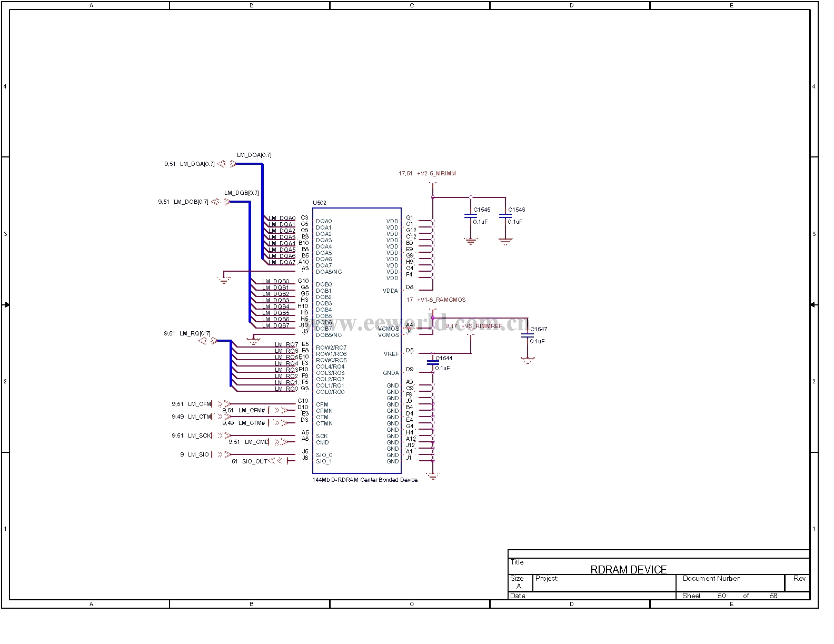
Task: Click ground symbol below C1546
Action: click(x=505, y=242)
